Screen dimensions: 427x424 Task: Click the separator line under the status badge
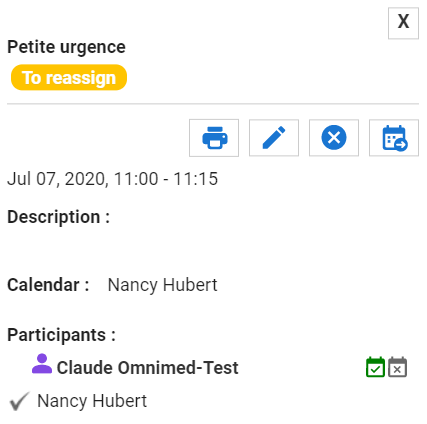(x=213, y=104)
